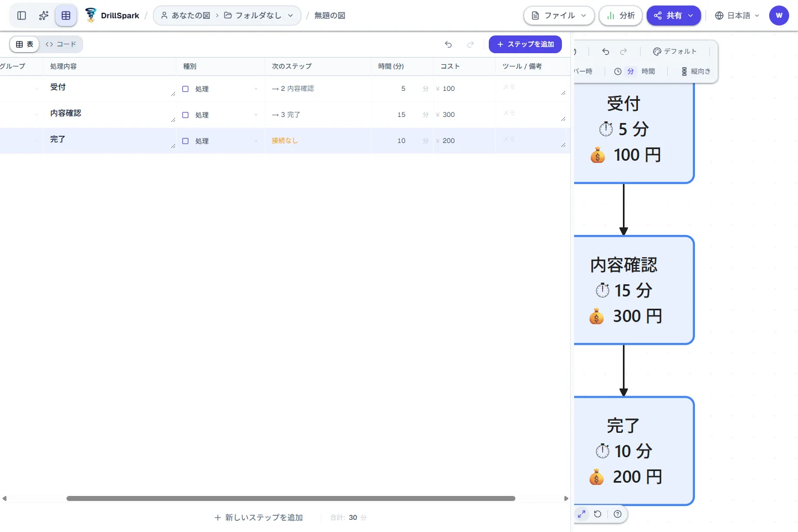Click the 処理内容 column header
798x532 pixels.
(63, 66)
